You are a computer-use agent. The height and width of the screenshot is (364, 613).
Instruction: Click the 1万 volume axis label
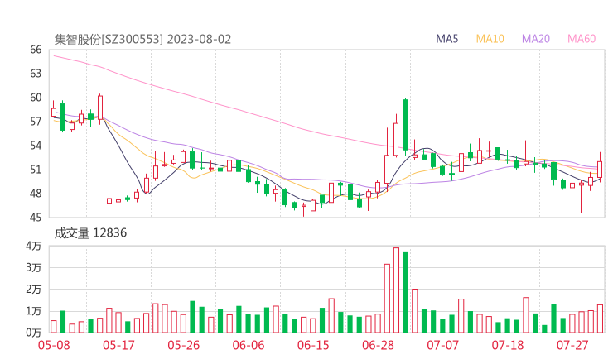point(34,311)
